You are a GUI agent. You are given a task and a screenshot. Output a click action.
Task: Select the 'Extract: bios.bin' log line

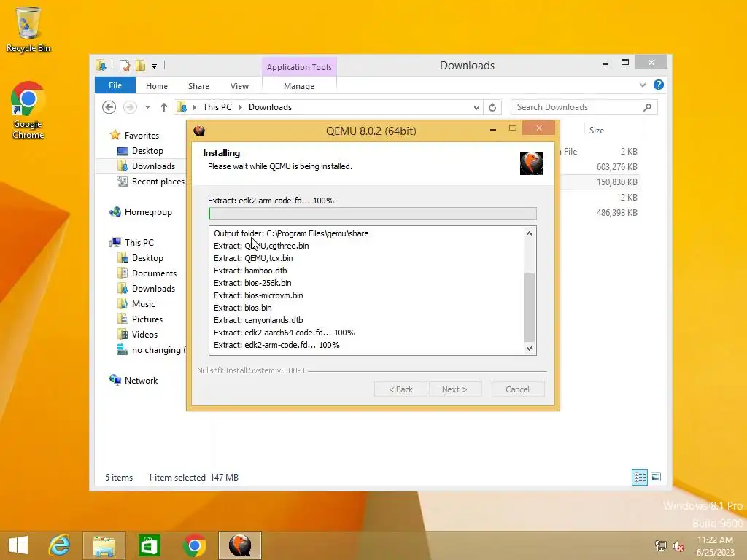tap(242, 308)
